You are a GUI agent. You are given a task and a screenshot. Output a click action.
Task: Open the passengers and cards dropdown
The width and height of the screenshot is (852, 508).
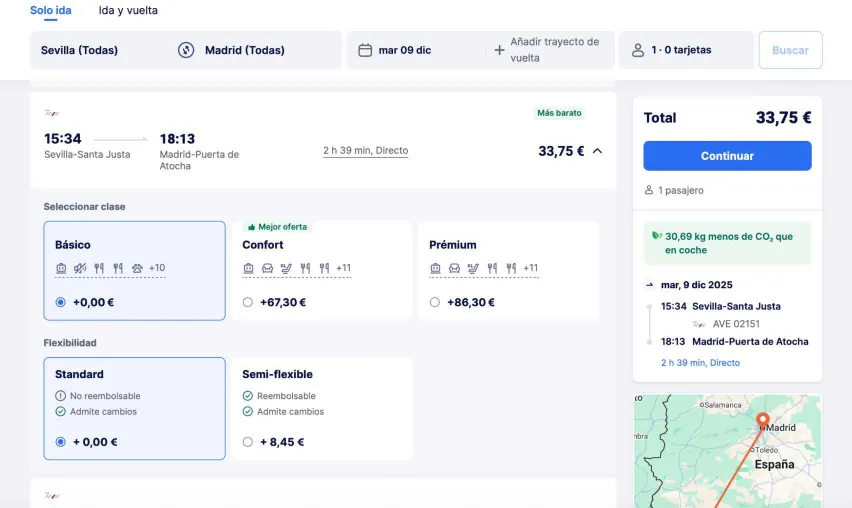[x=686, y=50]
